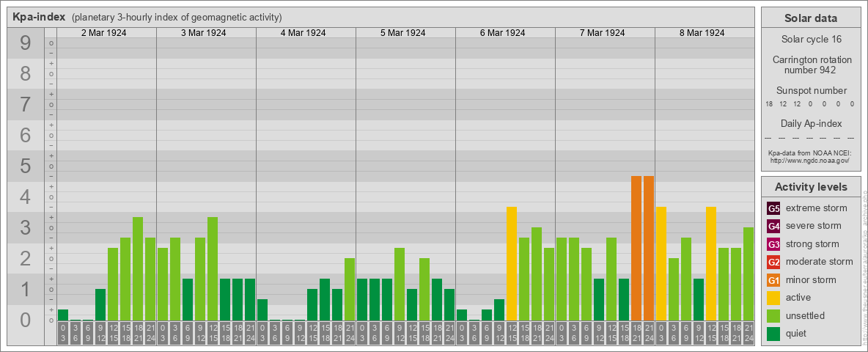The image size is (868, 352).
Task: Select the yellow 0-3 bar on 8 Mar
Action: tap(661, 263)
